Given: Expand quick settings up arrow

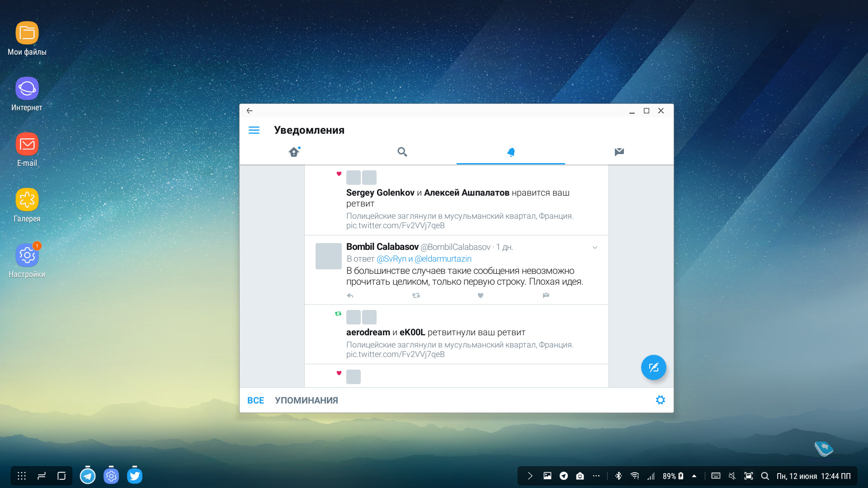Looking at the screenshot, I should (694, 476).
